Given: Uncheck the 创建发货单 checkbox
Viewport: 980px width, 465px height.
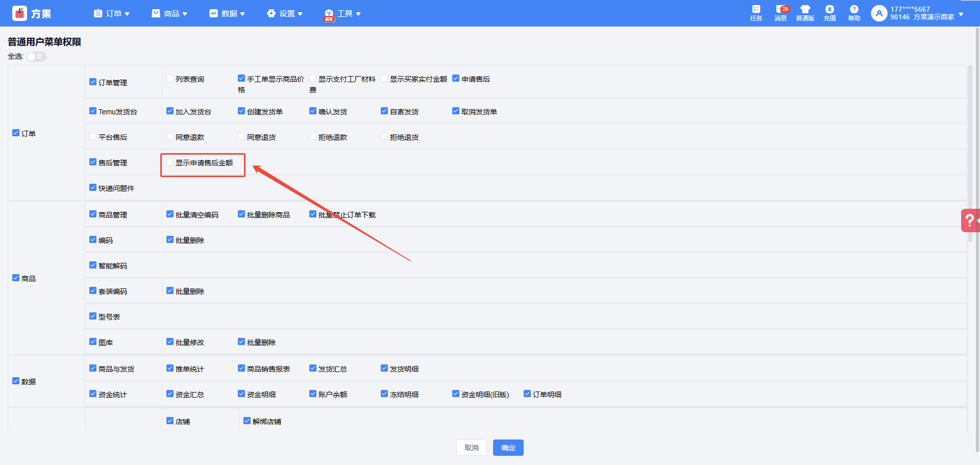Looking at the screenshot, I should tap(241, 111).
